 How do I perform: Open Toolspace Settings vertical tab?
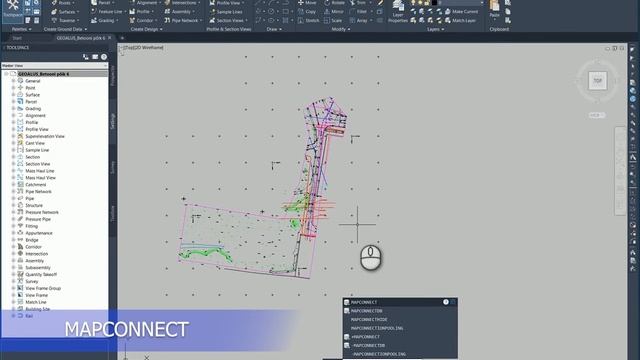113,121
